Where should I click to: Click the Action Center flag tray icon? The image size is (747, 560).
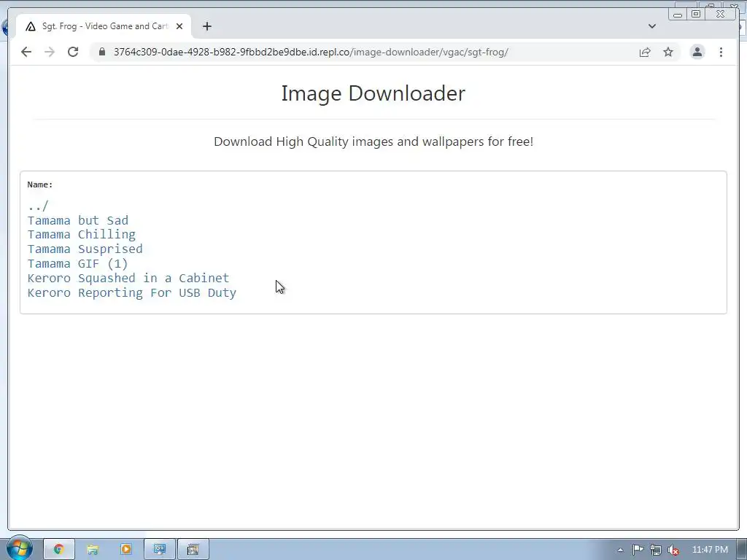(638, 550)
